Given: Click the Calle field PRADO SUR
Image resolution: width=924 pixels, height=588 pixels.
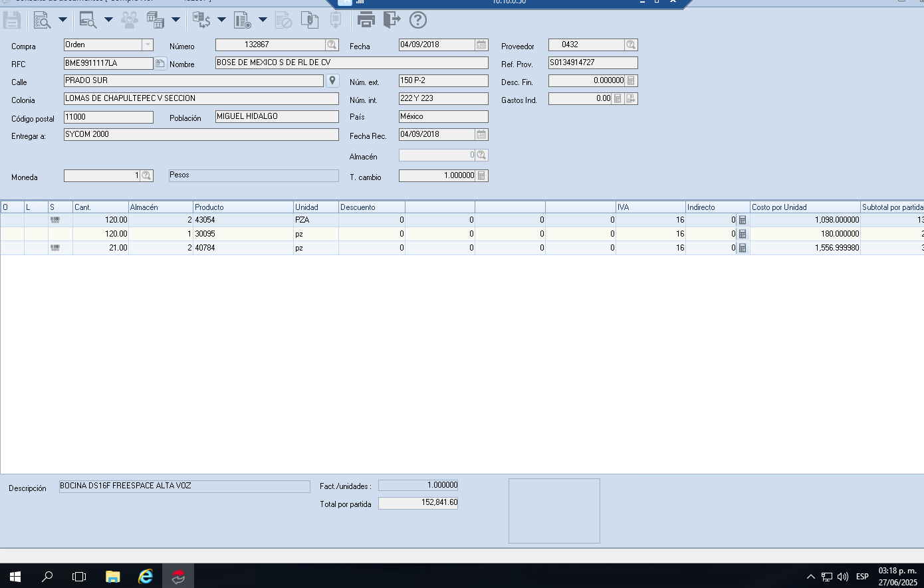Looking at the screenshot, I should coord(193,80).
